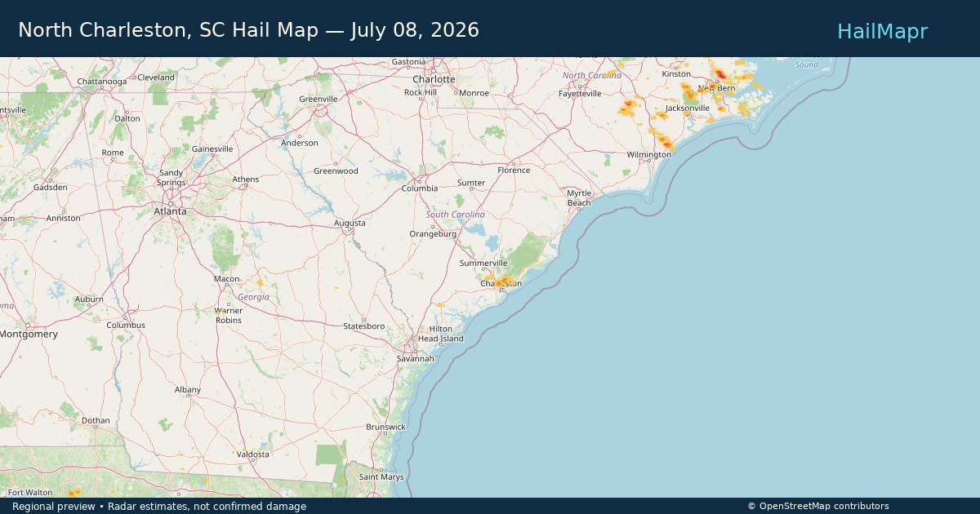This screenshot has height=514, width=980.
Task: Select the Columbia city label
Action: click(x=419, y=188)
